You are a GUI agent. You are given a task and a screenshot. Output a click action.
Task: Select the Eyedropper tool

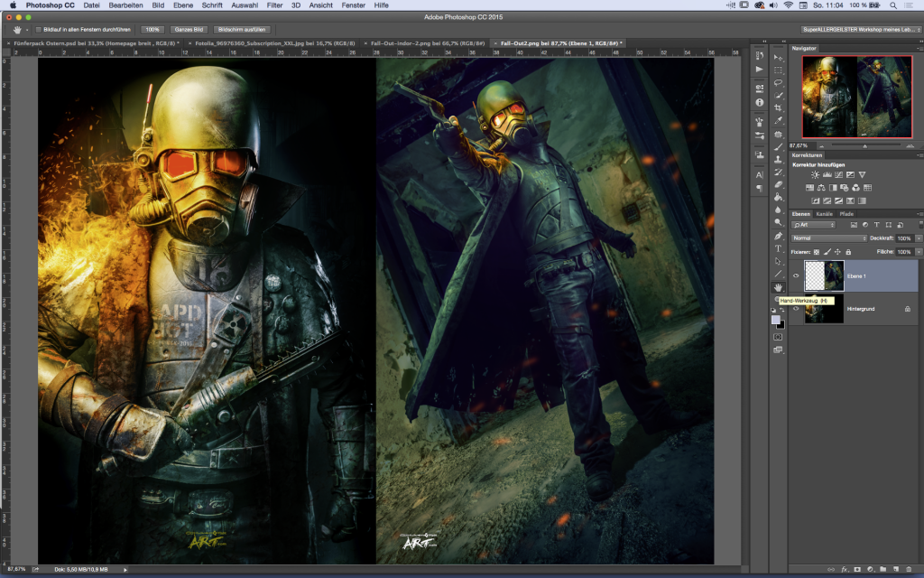tap(778, 120)
